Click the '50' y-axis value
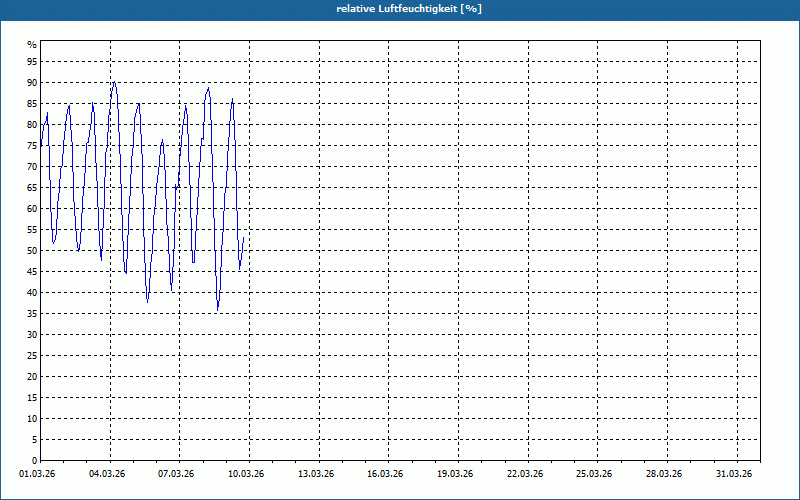800x500 pixels. (32, 251)
